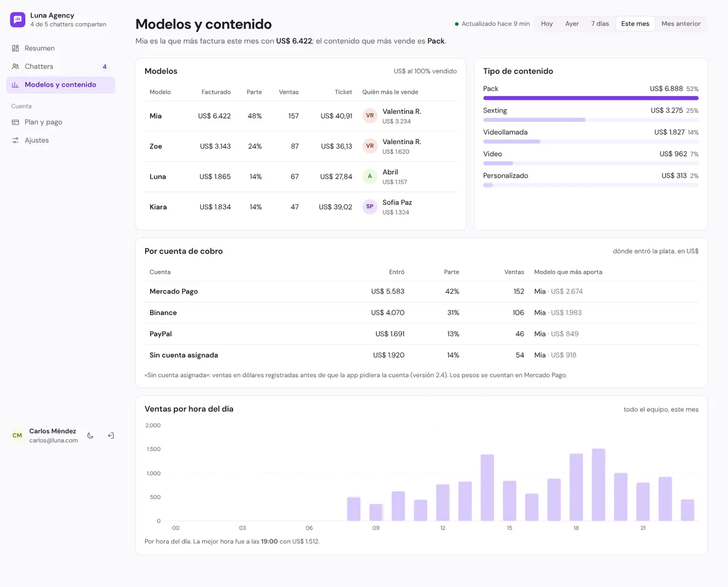Click Carlos Méndez user name
This screenshot has height=587, width=728.
point(53,431)
